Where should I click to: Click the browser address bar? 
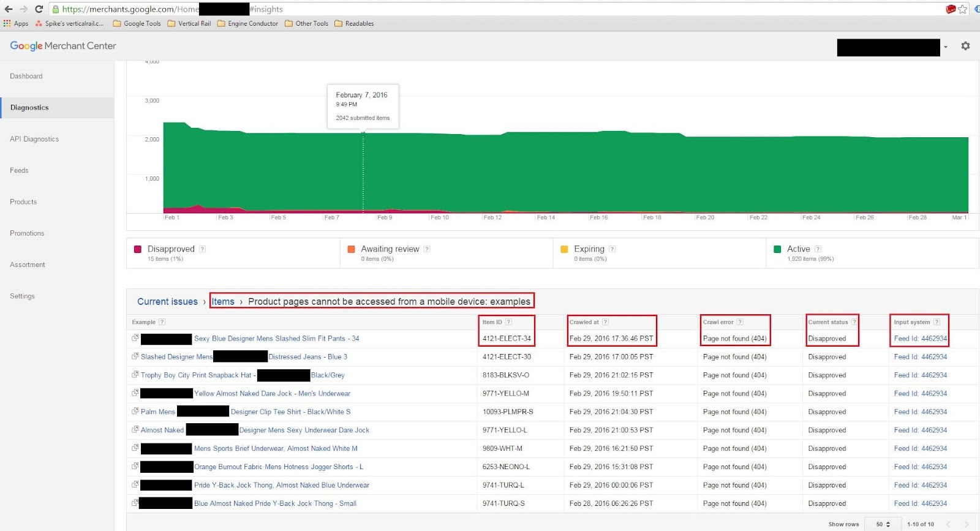pyautogui.click(x=496, y=9)
